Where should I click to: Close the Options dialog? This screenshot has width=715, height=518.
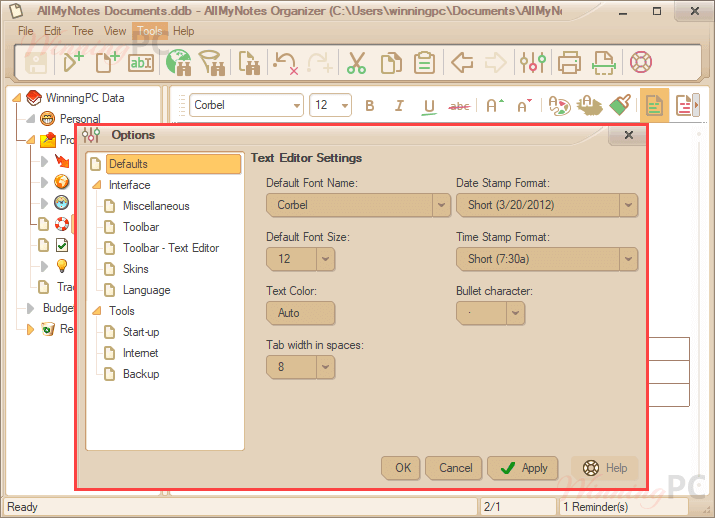pos(629,135)
